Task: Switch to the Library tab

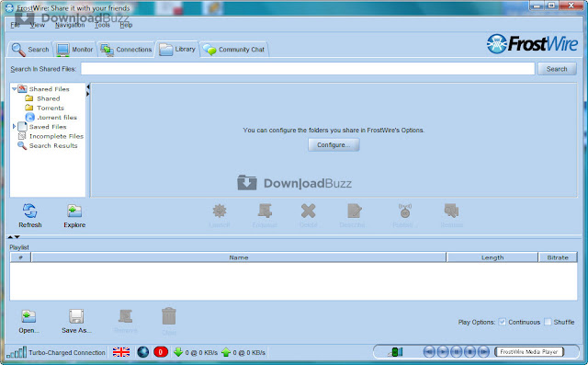Action: tap(177, 49)
